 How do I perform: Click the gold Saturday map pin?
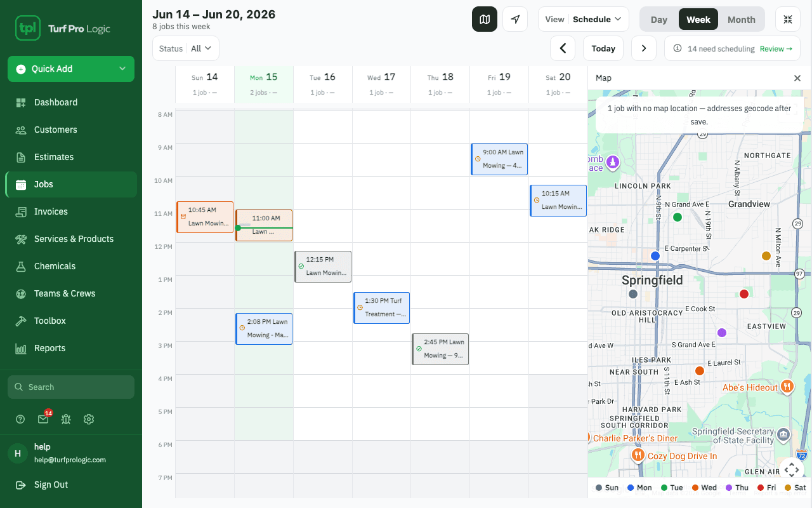[766, 256]
